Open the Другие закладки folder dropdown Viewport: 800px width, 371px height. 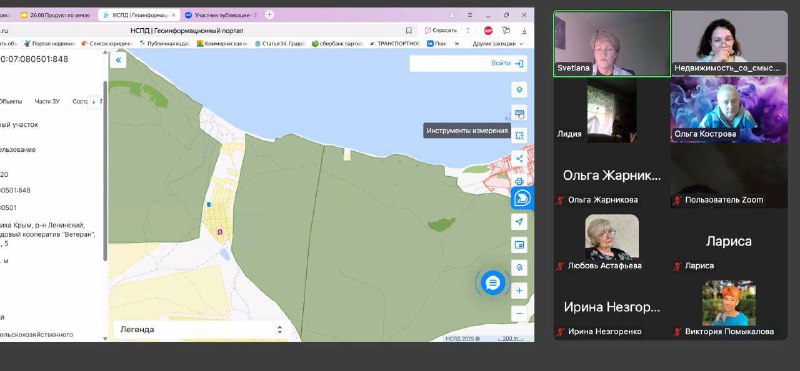(498, 44)
